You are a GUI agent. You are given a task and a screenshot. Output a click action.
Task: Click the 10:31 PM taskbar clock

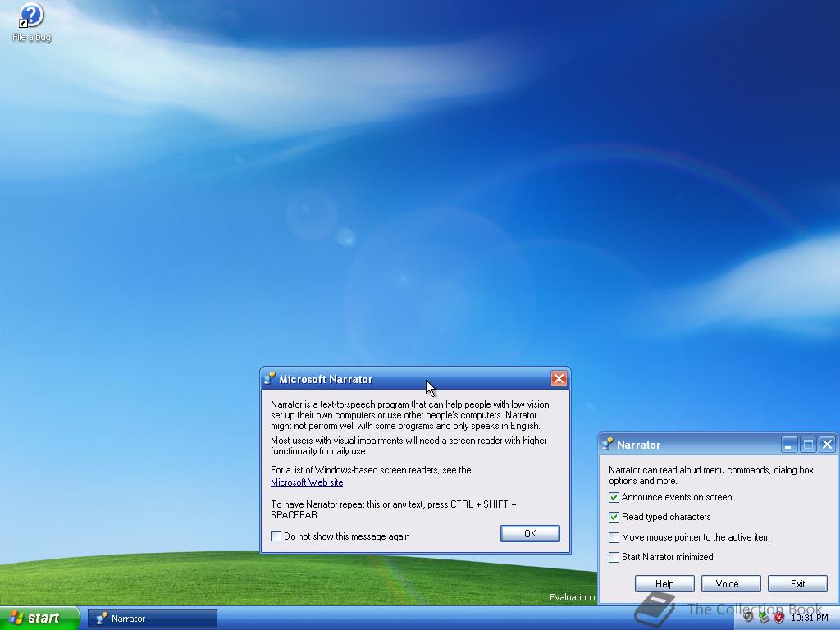tap(810, 618)
